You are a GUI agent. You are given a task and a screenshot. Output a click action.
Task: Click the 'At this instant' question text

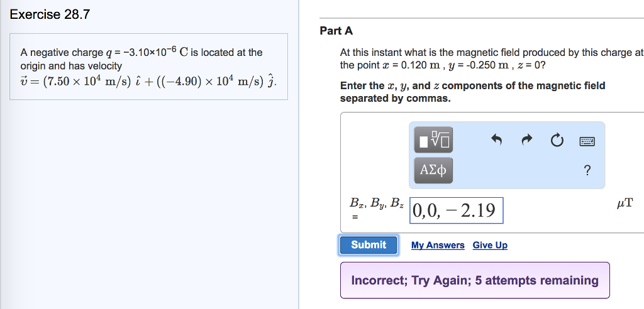click(491, 59)
